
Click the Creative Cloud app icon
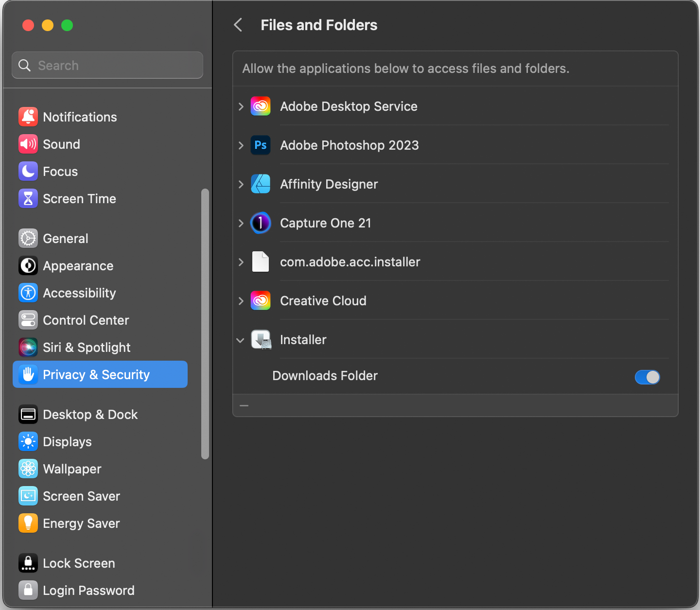[x=261, y=300]
